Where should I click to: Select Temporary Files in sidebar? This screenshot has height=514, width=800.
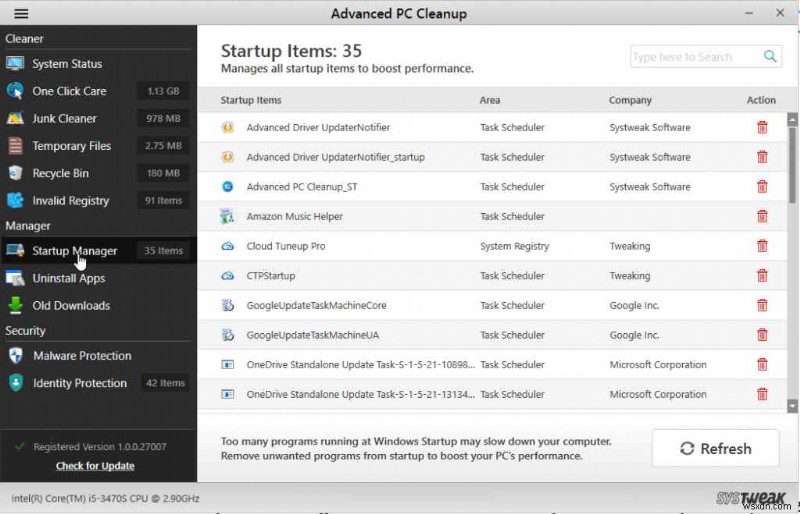71,146
